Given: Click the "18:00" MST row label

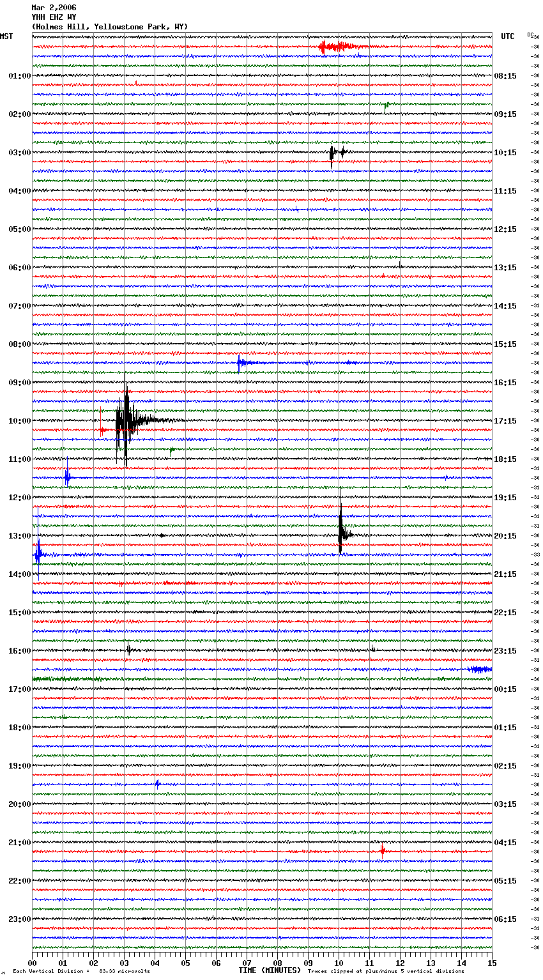Looking at the screenshot, I should pyautogui.click(x=20, y=728).
